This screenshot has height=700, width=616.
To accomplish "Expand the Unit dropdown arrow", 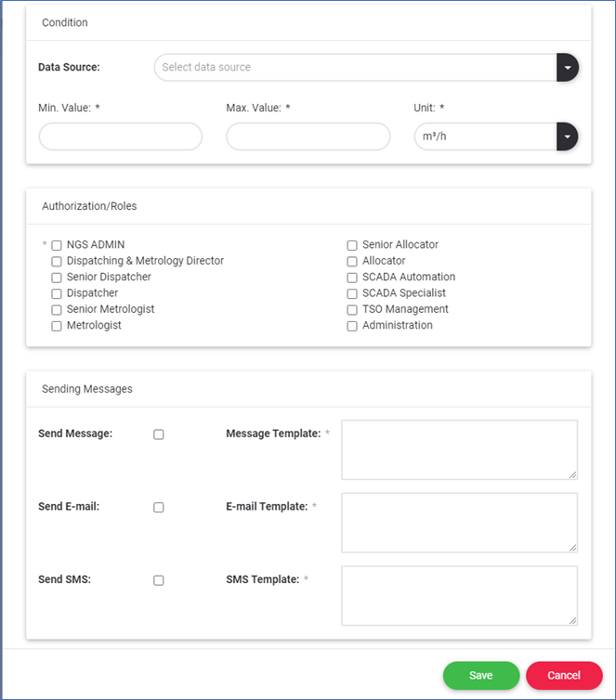I will coord(567,136).
